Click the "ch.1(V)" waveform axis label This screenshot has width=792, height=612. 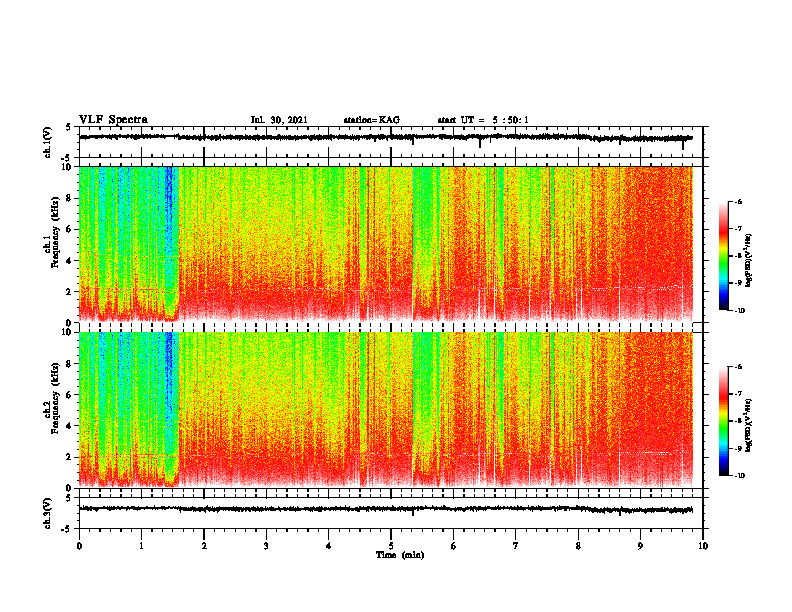click(48, 142)
